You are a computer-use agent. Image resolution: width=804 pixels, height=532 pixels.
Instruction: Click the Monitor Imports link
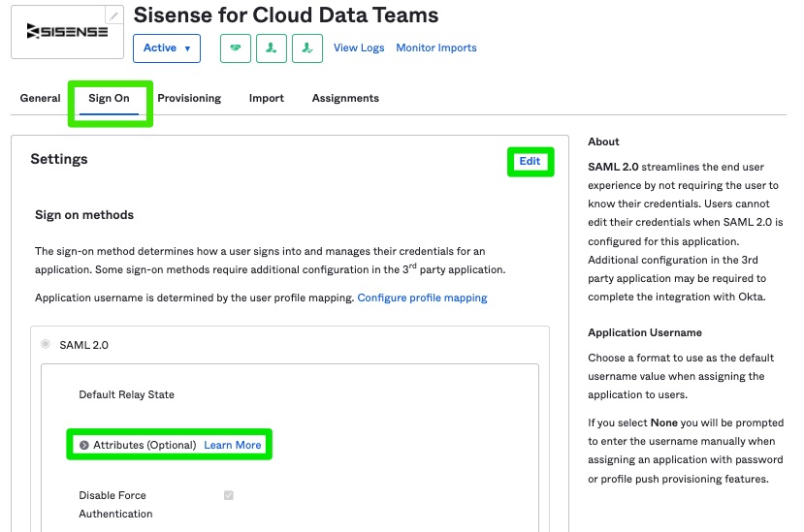coord(435,47)
